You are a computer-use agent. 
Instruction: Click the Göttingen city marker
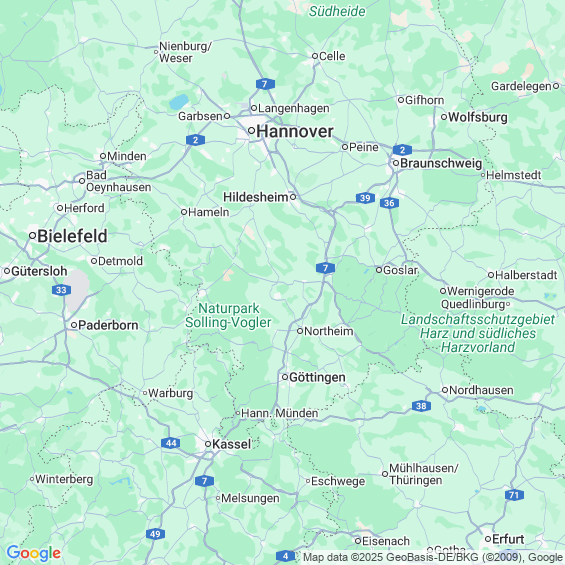285,377
